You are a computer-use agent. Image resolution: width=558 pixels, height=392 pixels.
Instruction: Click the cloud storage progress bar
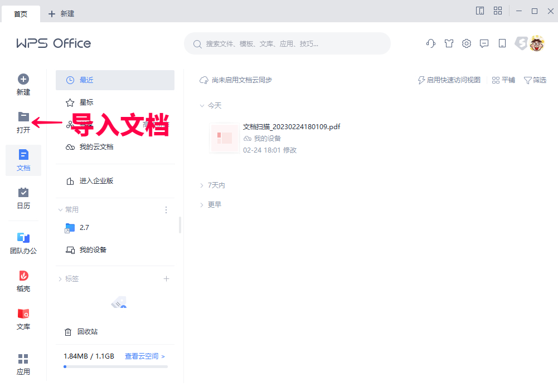[115, 367]
